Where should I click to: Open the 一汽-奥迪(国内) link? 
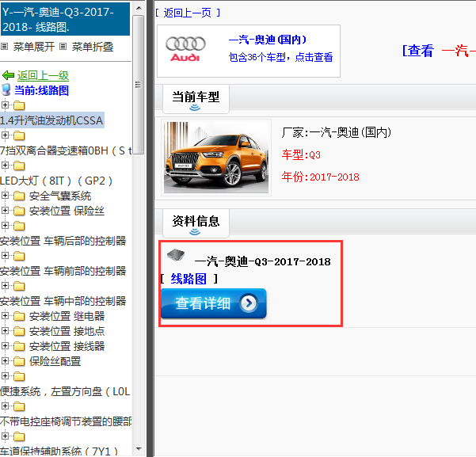click(x=267, y=40)
